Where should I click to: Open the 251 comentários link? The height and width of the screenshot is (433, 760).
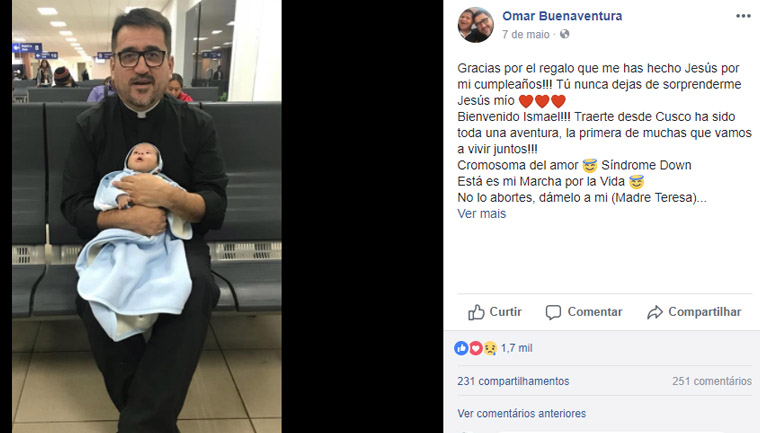click(x=712, y=381)
